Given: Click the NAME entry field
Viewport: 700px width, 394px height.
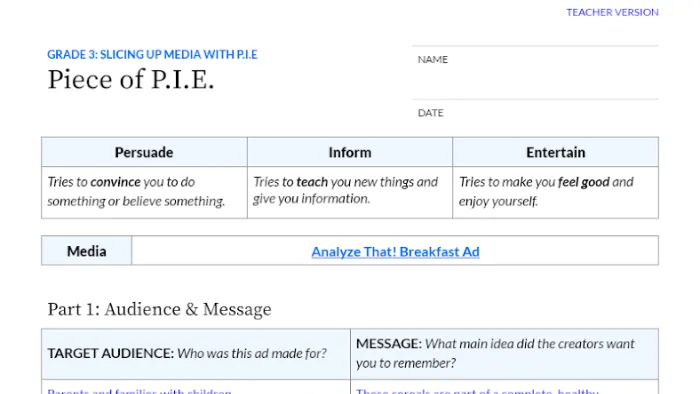Looking at the screenshot, I should point(535,72).
